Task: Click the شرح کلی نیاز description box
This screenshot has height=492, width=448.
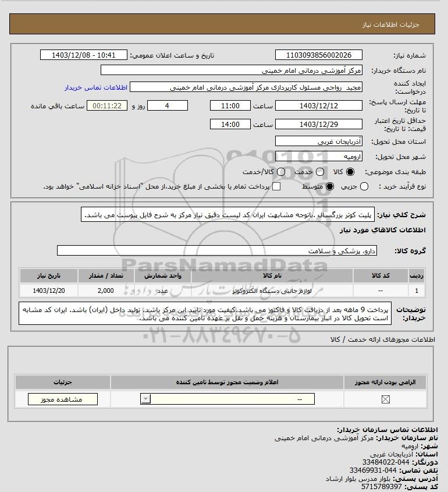Action: 227,215
